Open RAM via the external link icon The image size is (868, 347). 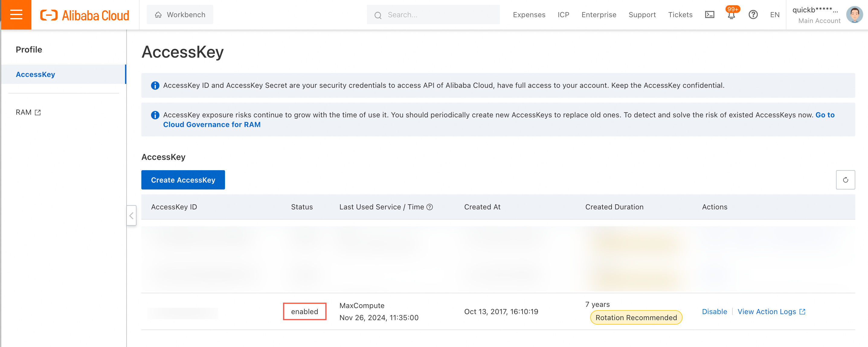click(37, 112)
